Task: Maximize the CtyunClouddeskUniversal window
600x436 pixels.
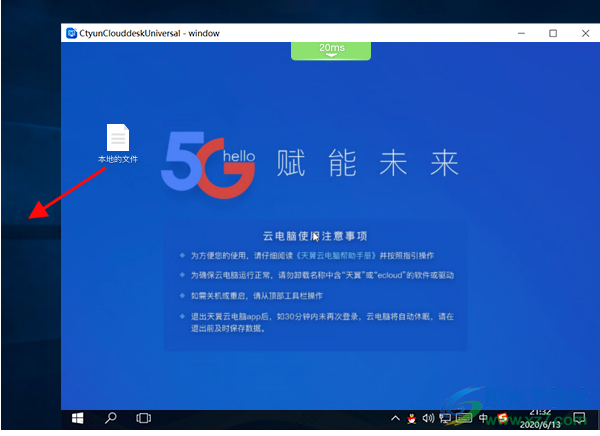Action: pos(553,33)
